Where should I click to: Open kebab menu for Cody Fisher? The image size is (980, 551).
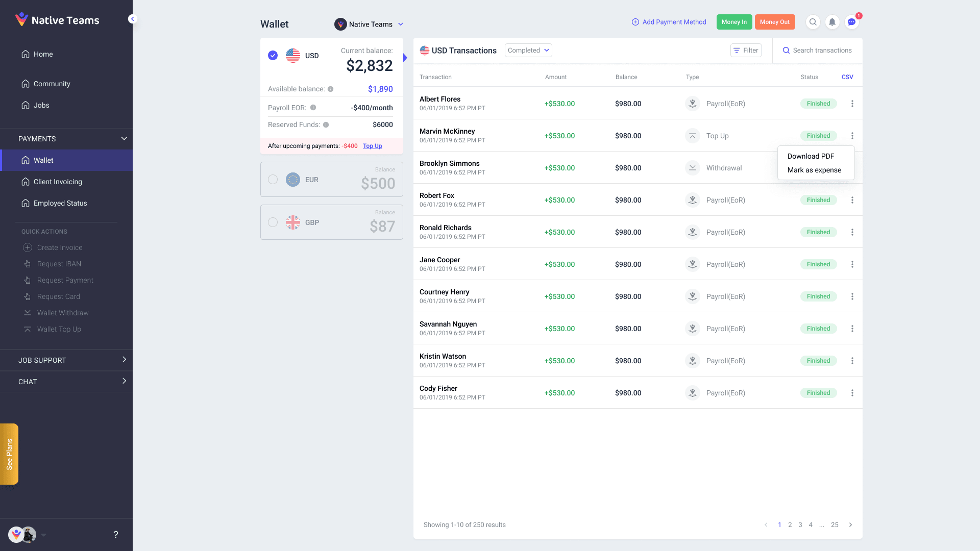852,393
